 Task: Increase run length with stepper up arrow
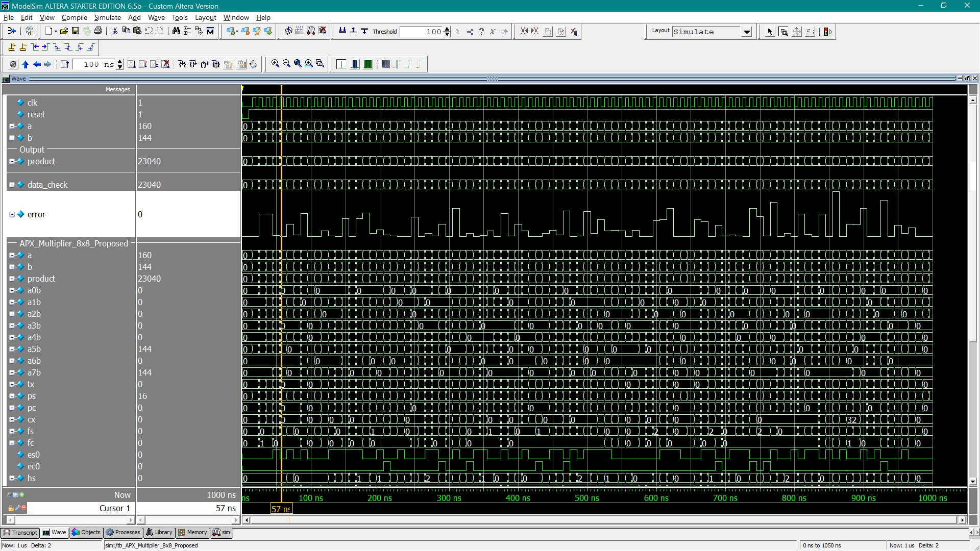click(120, 62)
